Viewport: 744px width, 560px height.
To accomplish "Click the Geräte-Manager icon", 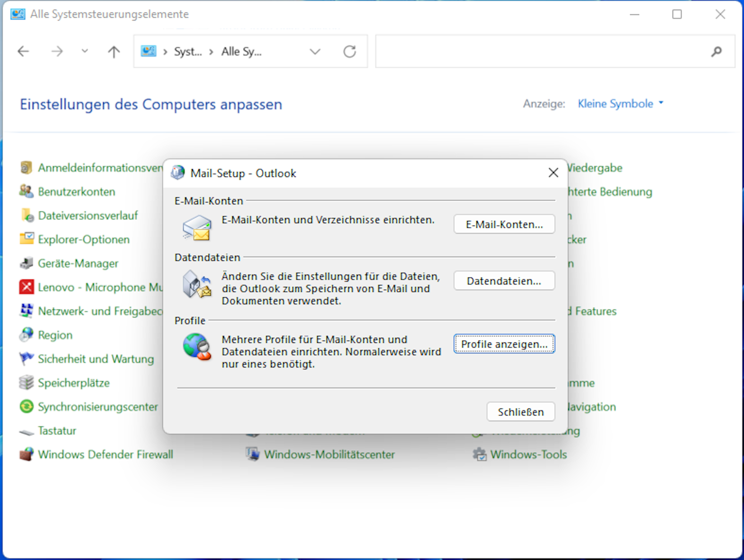I will [x=27, y=263].
